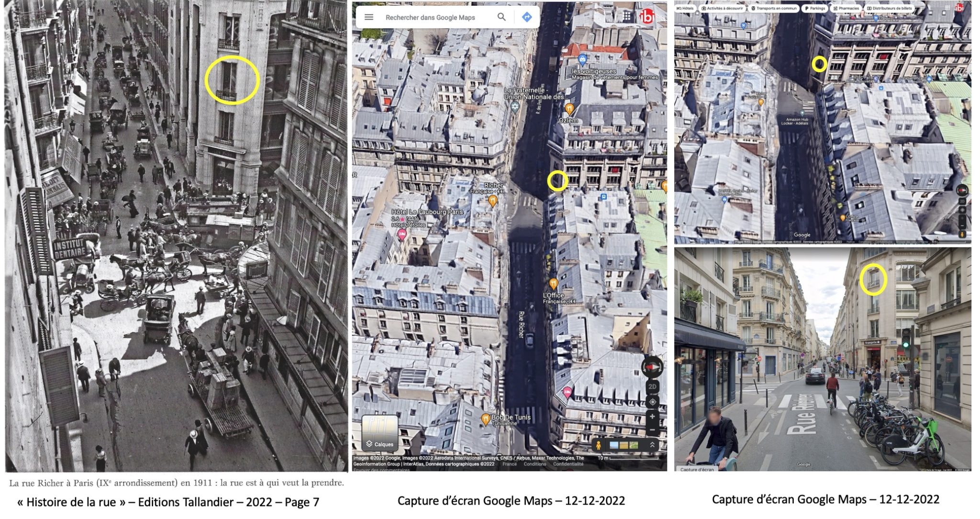
Task: Click the Richer restaurant pin in middle map
Action: tap(492, 201)
